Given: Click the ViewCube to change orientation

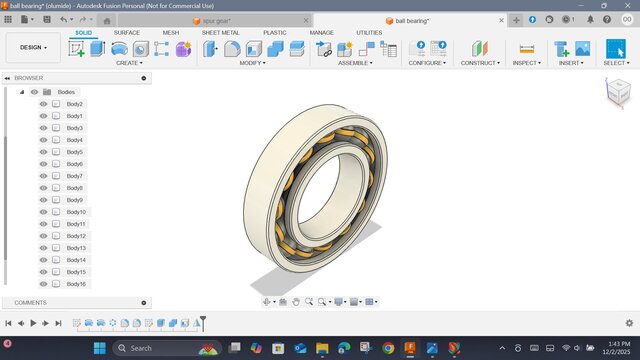Looking at the screenshot, I should (619, 92).
